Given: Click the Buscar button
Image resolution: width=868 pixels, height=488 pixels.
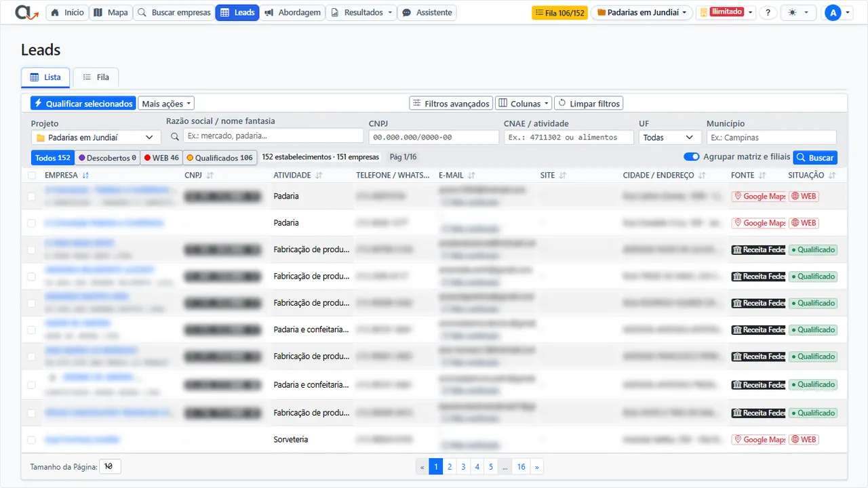Looking at the screenshot, I should click(x=815, y=157).
